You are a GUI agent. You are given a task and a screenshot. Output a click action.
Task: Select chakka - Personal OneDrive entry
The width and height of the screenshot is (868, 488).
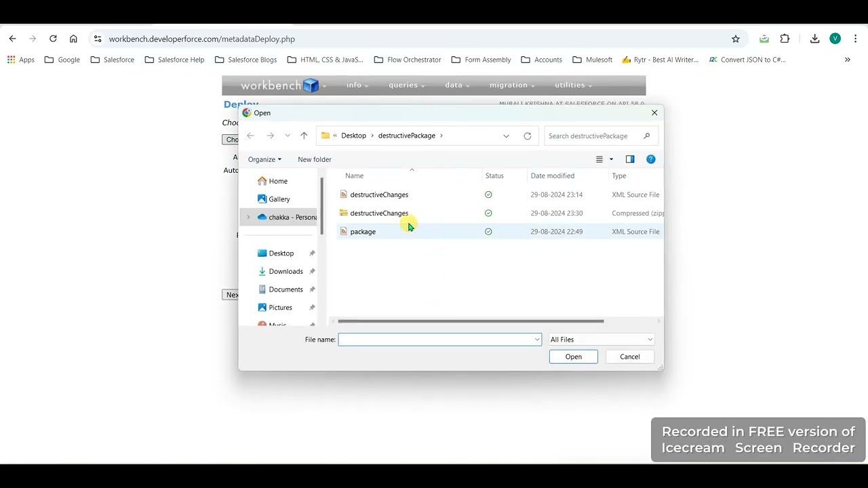coord(286,217)
